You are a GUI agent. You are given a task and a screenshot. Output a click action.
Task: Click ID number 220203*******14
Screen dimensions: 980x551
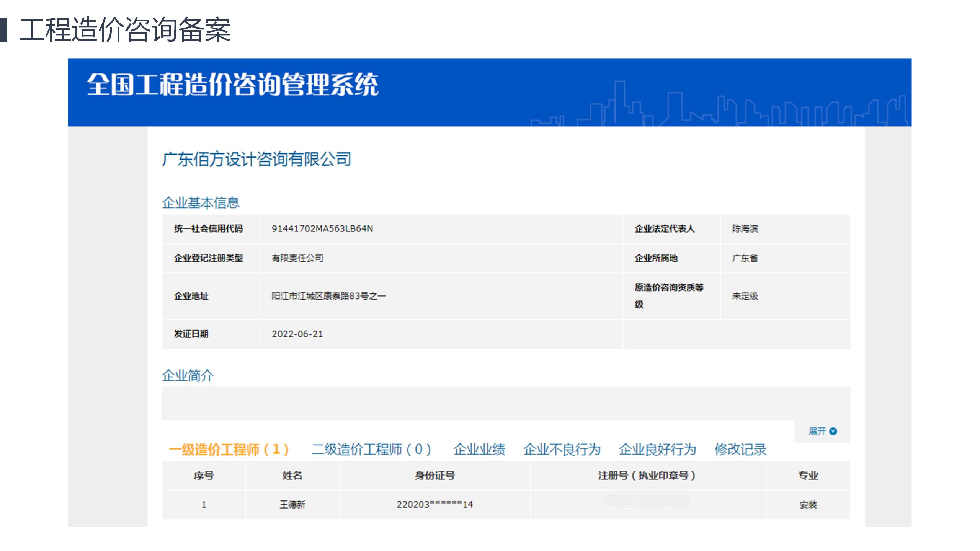click(435, 504)
